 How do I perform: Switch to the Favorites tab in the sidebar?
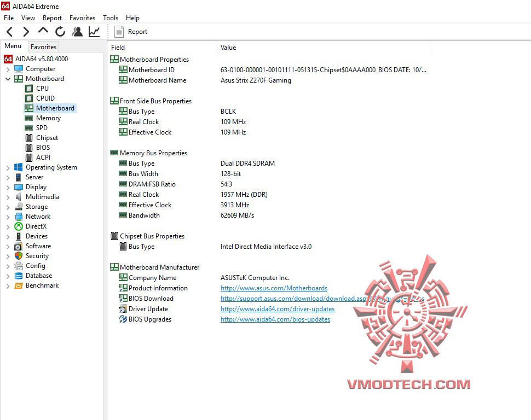point(43,46)
